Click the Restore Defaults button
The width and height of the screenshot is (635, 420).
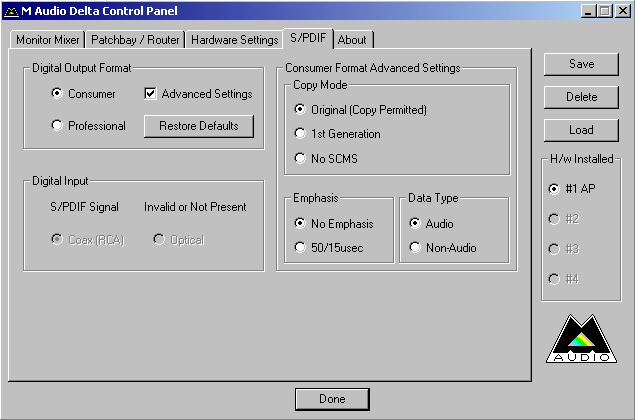pos(199,126)
